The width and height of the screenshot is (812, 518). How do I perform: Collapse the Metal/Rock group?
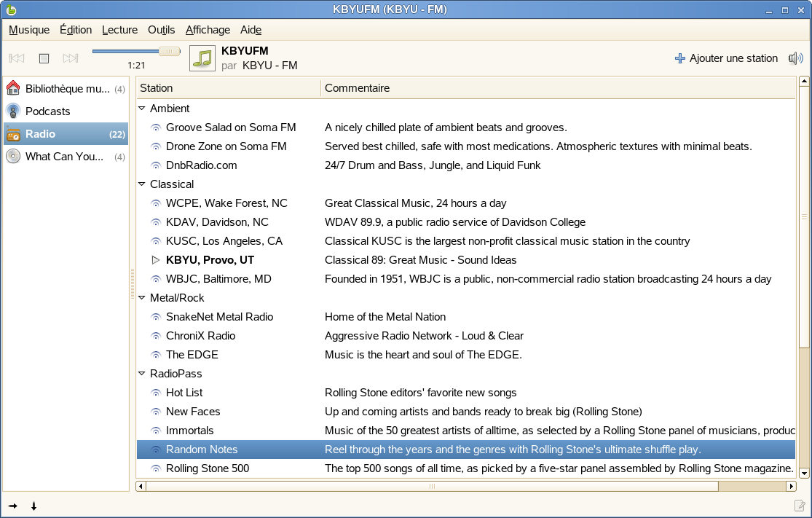pos(142,298)
